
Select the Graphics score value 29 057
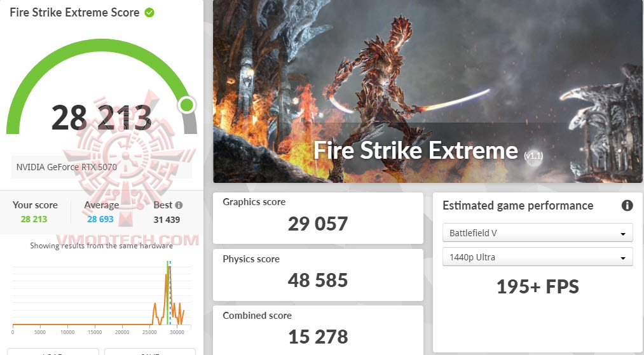point(318,224)
